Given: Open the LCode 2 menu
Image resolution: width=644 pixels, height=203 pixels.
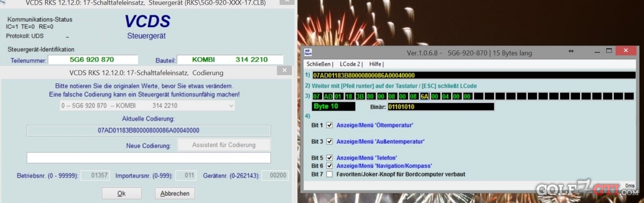Looking at the screenshot, I should [x=351, y=64].
